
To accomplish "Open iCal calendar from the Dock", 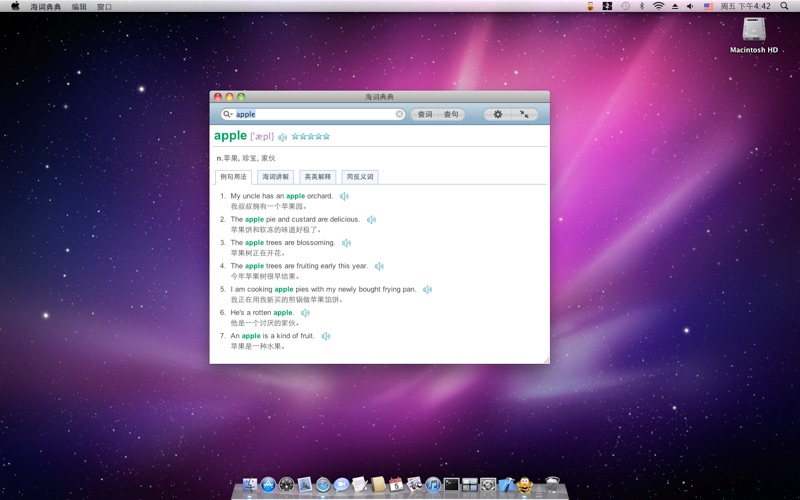I will coord(396,485).
